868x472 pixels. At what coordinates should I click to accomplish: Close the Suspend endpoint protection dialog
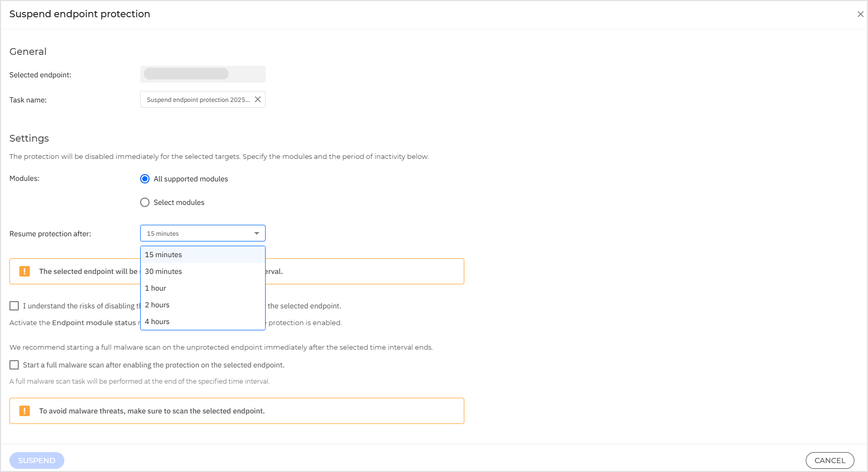click(860, 14)
